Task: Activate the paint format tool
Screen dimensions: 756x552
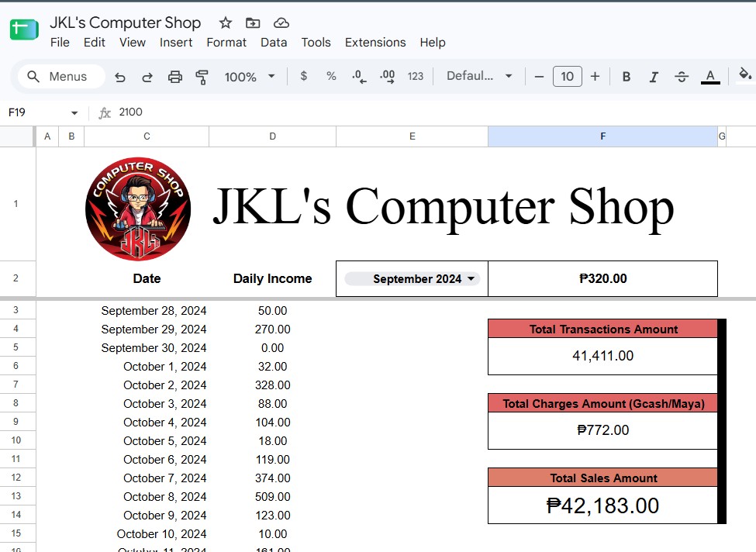Action: click(x=202, y=77)
